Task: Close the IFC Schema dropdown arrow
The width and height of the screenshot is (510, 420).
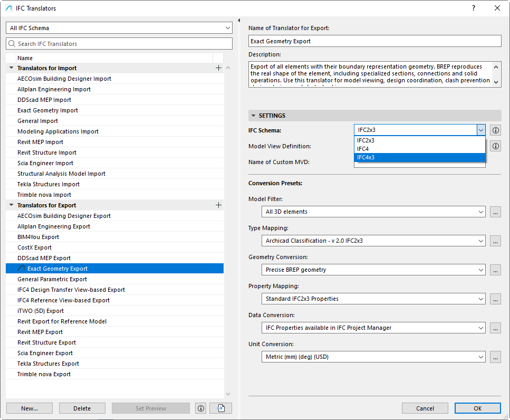Action: pyautogui.click(x=481, y=130)
